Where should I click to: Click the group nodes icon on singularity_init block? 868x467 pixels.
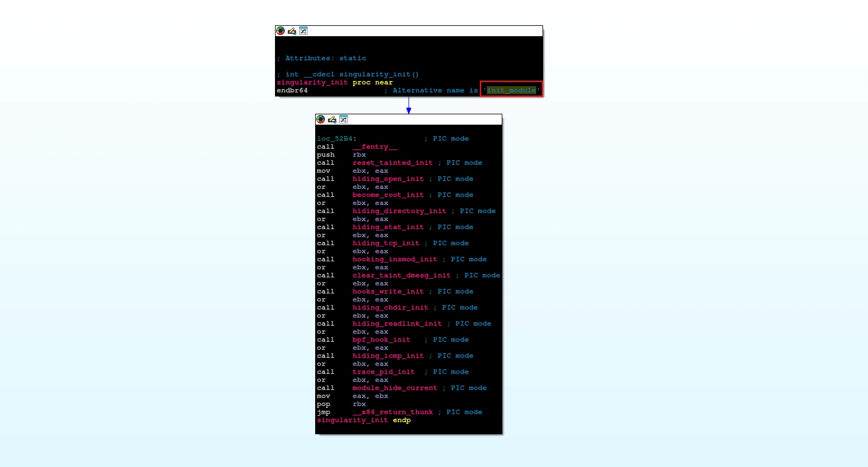tap(303, 30)
